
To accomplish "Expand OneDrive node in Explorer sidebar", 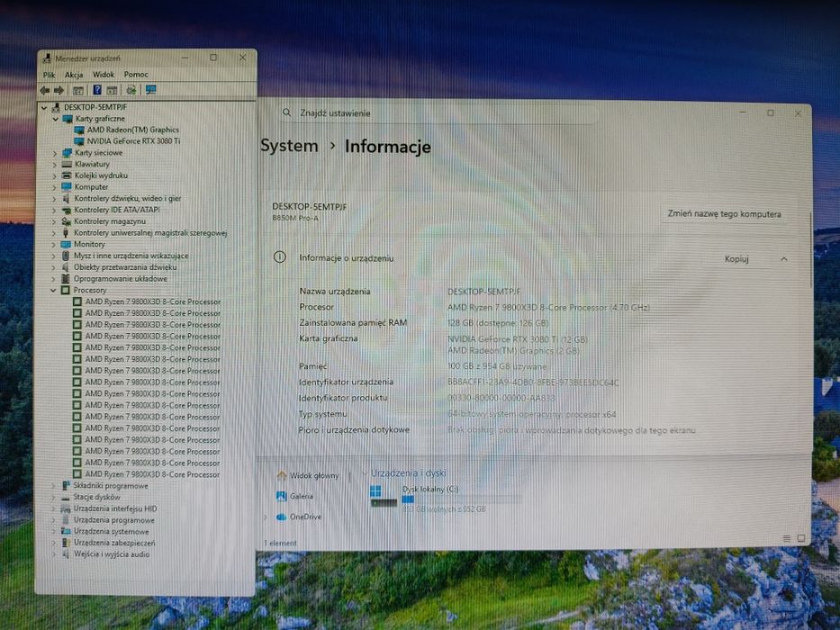I will (266, 517).
